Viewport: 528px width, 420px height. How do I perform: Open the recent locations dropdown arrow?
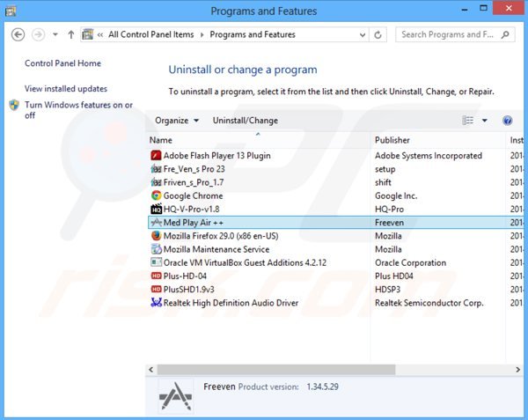(x=55, y=34)
